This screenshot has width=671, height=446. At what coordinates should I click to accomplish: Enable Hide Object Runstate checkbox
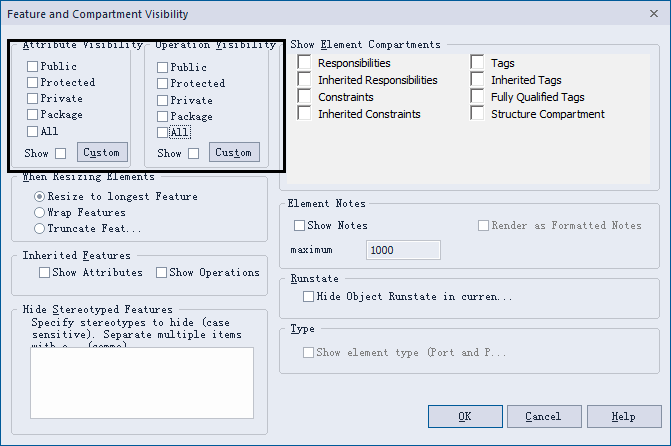pos(308,297)
